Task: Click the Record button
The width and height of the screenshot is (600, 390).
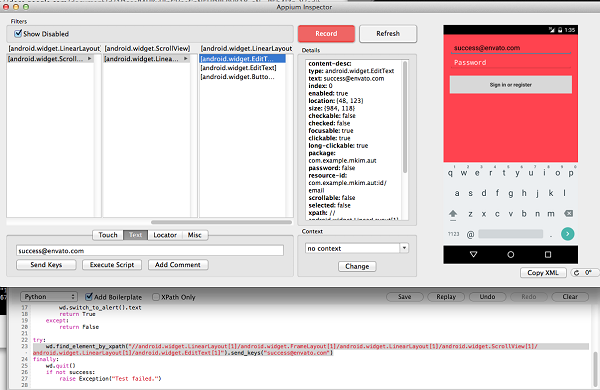Action: (326, 34)
